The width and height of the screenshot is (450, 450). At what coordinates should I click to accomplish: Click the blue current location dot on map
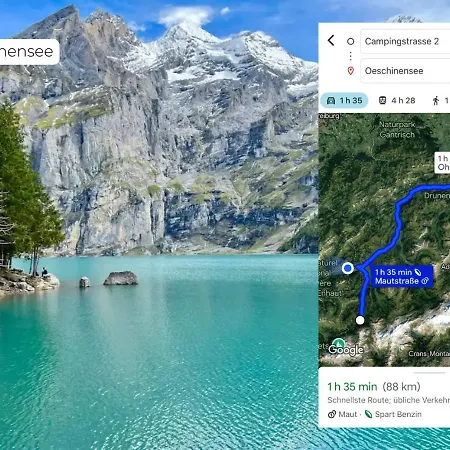coord(348,268)
